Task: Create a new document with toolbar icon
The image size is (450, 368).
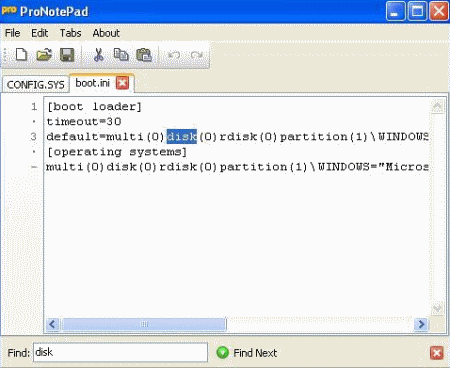Action: click(x=21, y=55)
